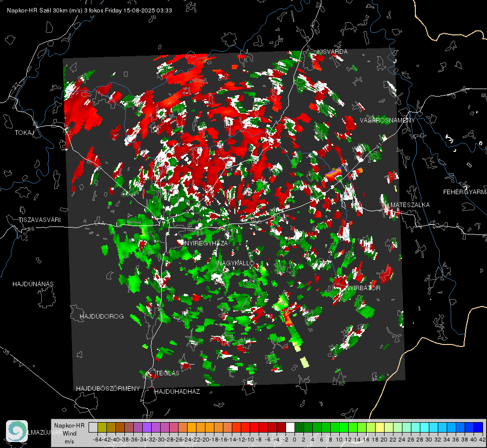Screen dimensions: 487x448
Task: Pick the light gray first legend swatch
Action: (93, 428)
